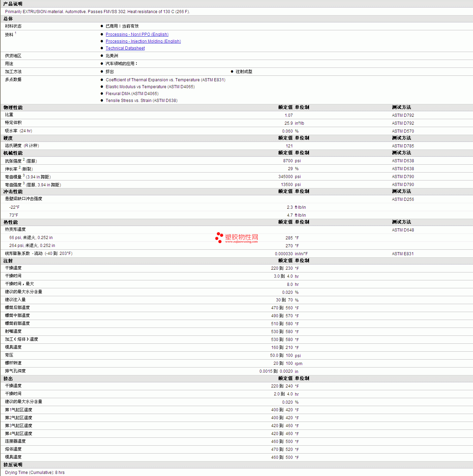This screenshot has height=476, width=473.
Task: Click the 4.7 ft·lb/in impact value
Action: pyautogui.click(x=296, y=215)
